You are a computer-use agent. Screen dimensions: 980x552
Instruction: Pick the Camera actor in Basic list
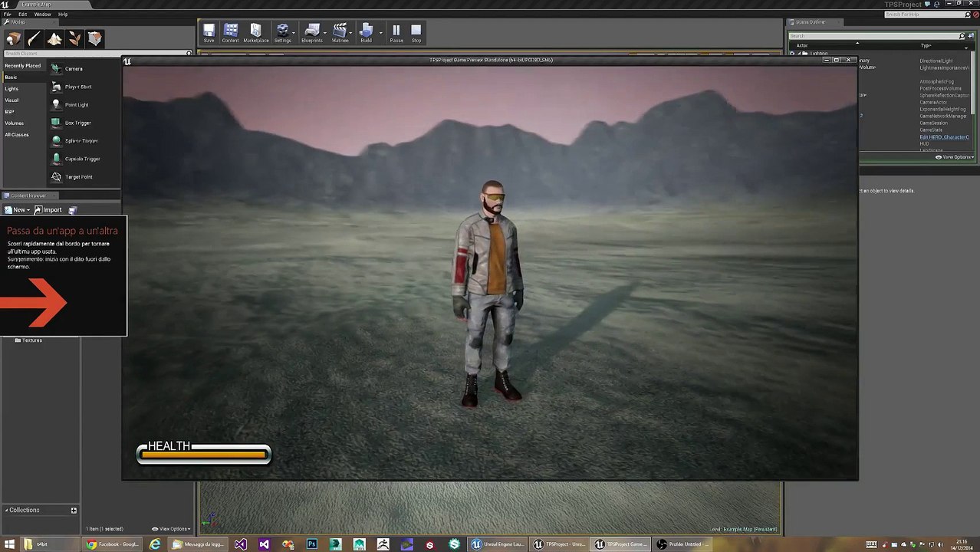[x=74, y=69]
